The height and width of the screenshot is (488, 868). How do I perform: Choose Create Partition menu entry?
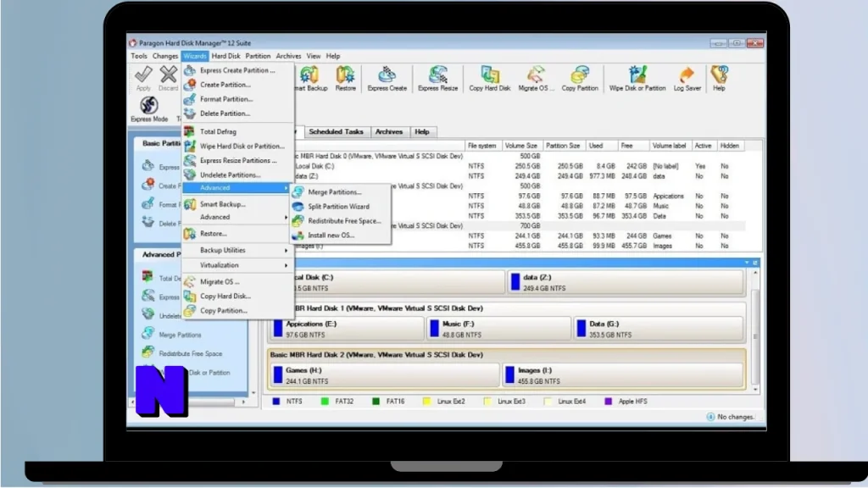[x=238, y=85]
